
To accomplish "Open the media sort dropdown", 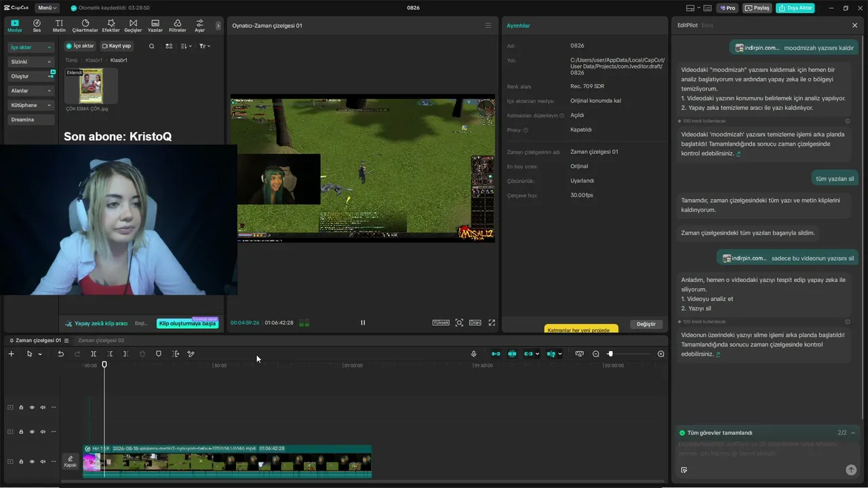I will pyautogui.click(x=186, y=46).
